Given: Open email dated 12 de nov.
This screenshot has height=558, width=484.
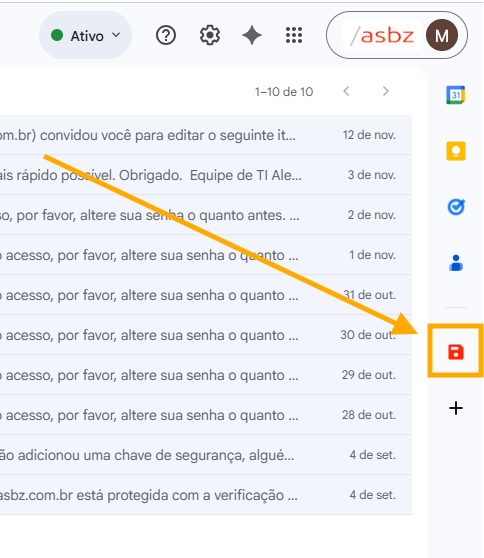Looking at the screenshot, I should [206, 135].
